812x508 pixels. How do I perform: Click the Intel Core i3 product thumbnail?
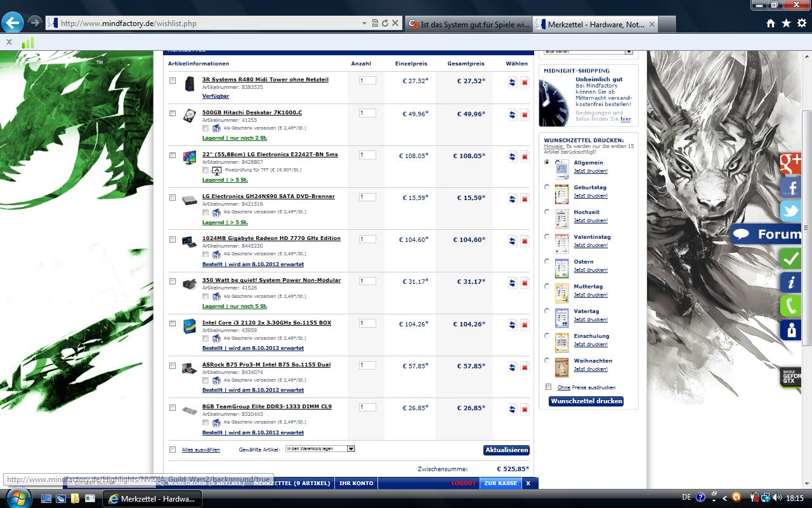click(189, 326)
